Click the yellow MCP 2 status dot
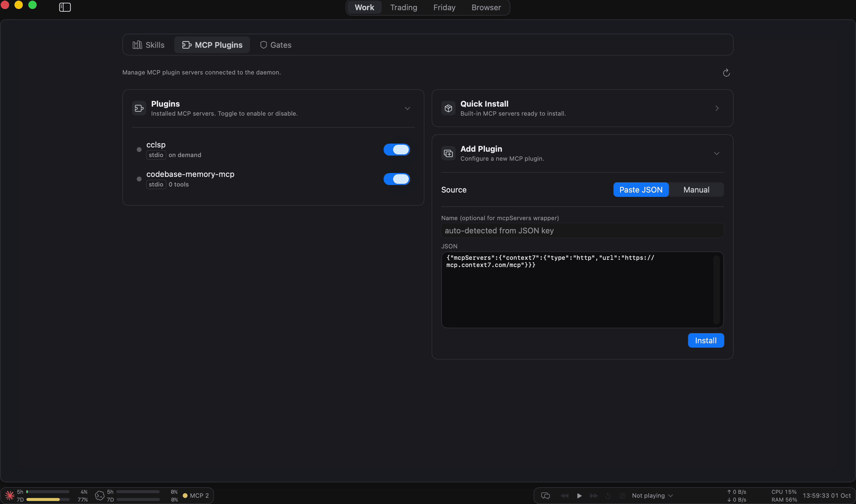Image resolution: width=856 pixels, height=504 pixels. point(185,496)
